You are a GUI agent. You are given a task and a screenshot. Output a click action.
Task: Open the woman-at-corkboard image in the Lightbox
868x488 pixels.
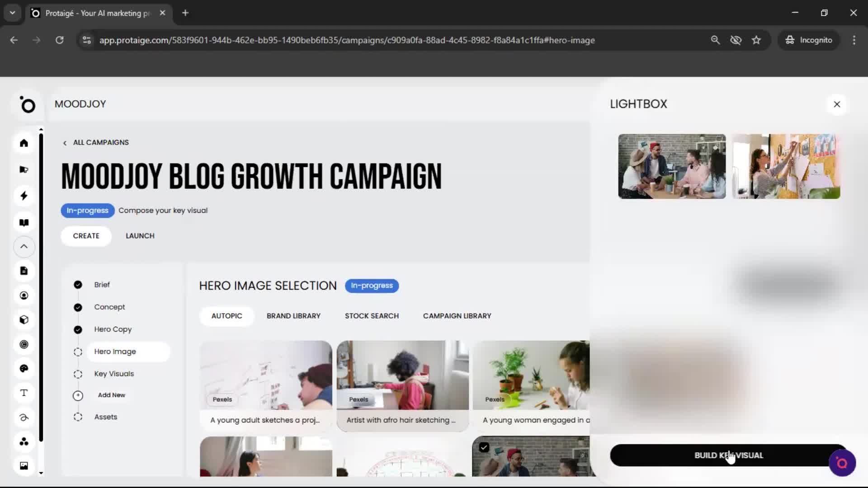coord(785,166)
